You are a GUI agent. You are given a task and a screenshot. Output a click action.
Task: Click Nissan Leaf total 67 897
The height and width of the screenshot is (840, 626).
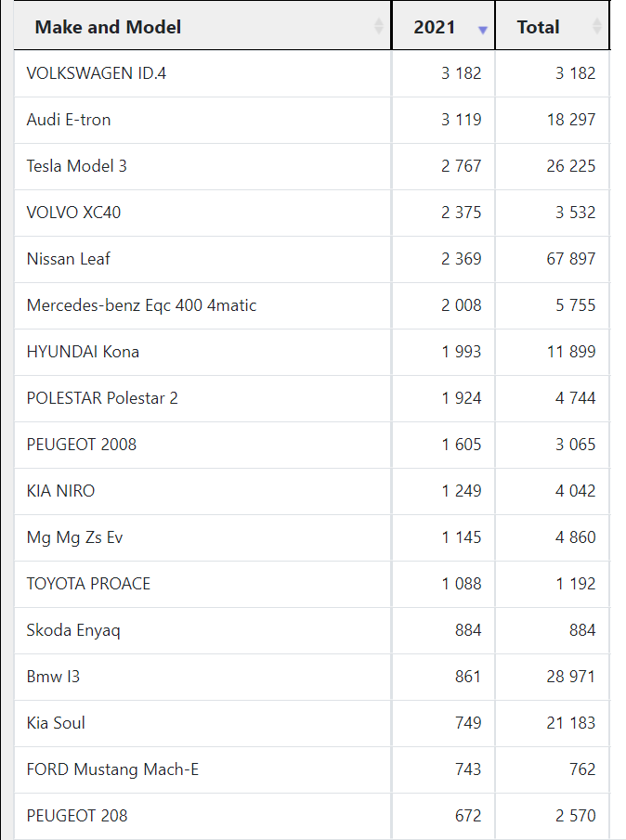[571, 259]
